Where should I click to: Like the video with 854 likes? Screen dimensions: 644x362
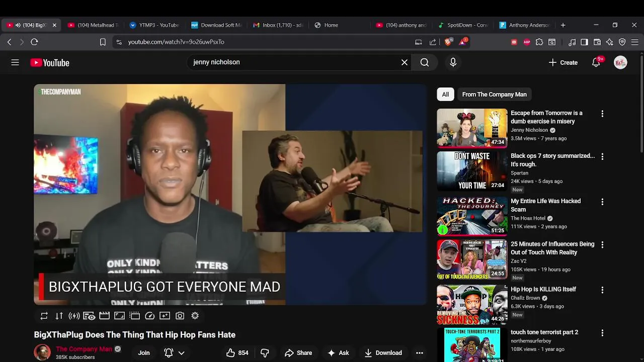(237, 353)
